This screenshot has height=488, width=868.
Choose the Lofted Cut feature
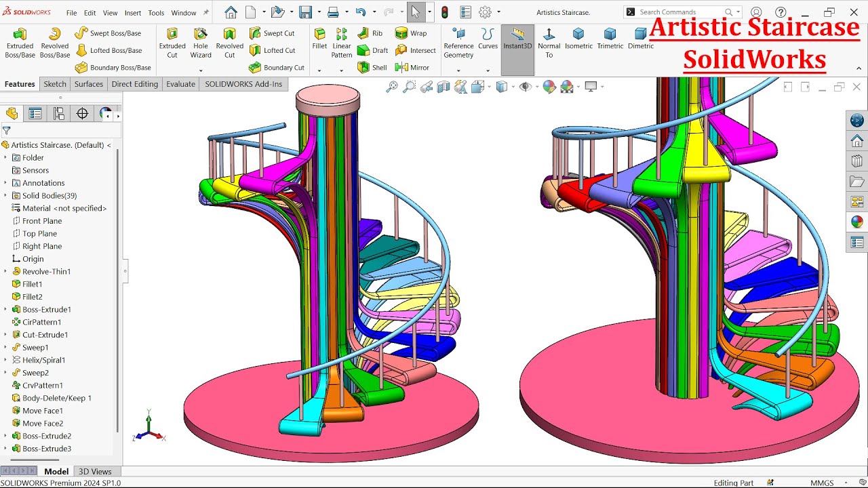tap(272, 50)
